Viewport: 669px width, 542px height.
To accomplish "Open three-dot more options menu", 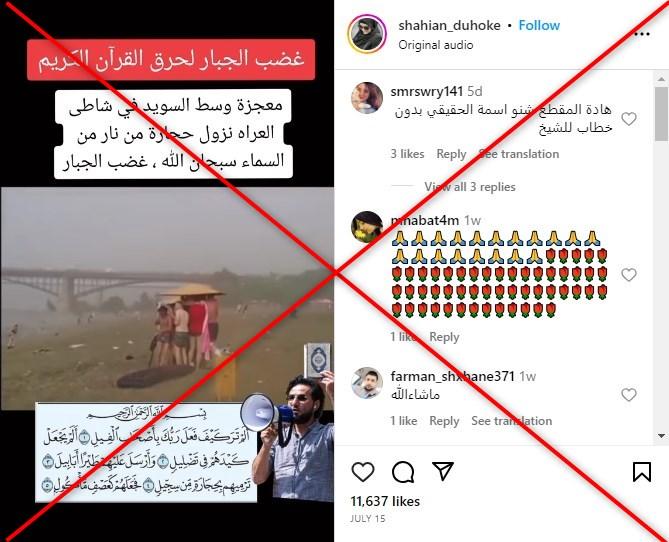I will (x=642, y=34).
